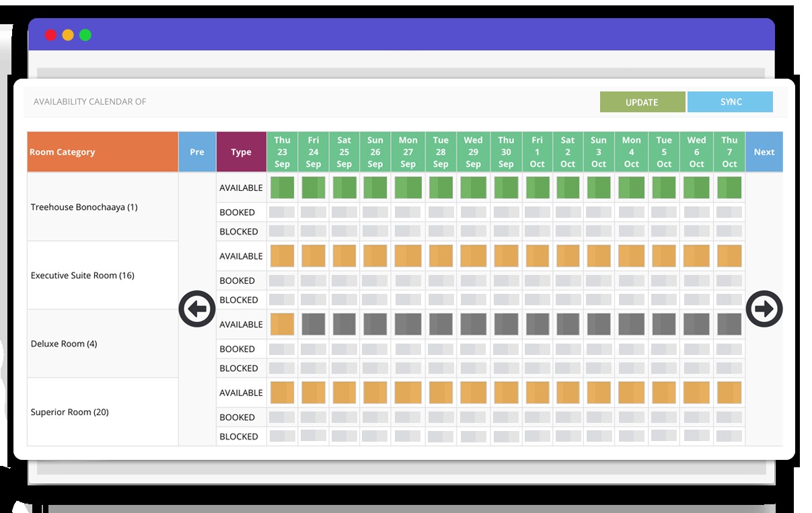Viewport: 812px width, 513px height.
Task: Click Executive Suite blocked field for Fri 1 Oct
Action: (x=537, y=300)
